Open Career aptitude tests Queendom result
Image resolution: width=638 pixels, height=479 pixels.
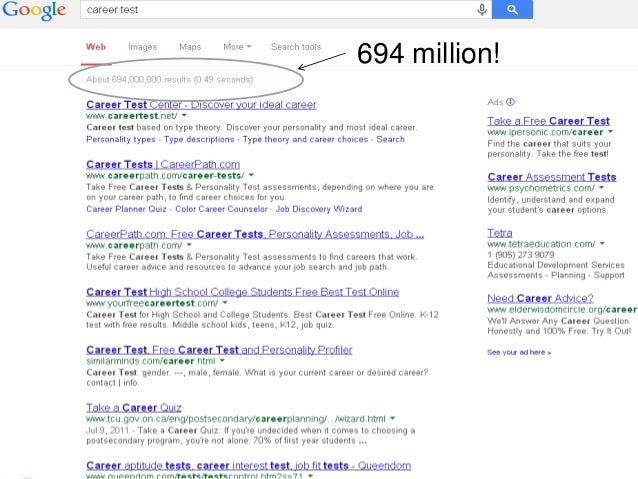pos(249,466)
